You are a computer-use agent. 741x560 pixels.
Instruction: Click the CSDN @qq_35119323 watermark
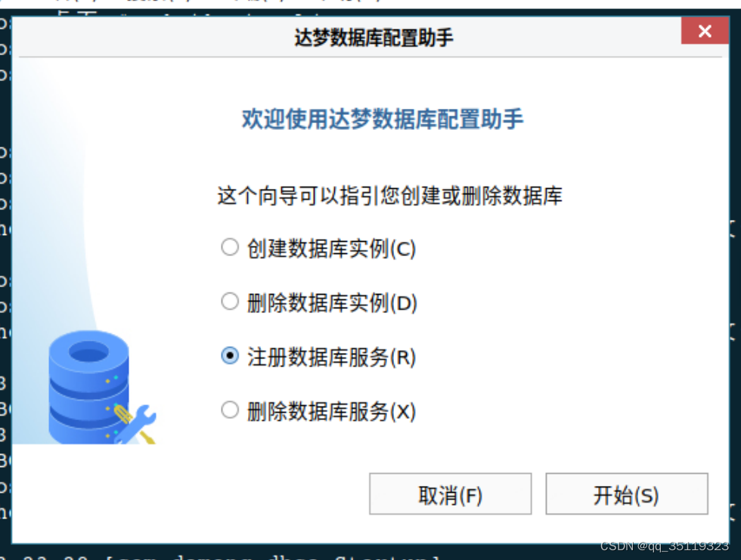point(664,546)
